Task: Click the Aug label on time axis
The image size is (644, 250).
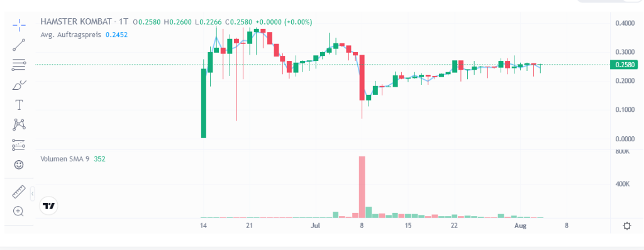Action: [x=521, y=226]
